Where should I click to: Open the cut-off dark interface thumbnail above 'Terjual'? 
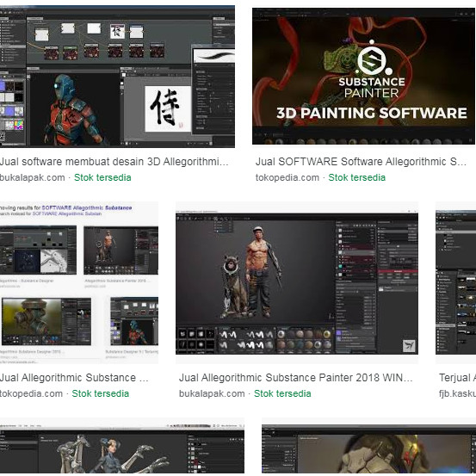(455, 282)
